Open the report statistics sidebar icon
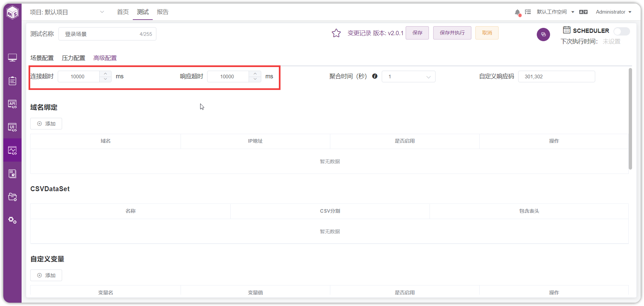Screen dimensions: 644x306 pyautogui.click(x=12, y=174)
